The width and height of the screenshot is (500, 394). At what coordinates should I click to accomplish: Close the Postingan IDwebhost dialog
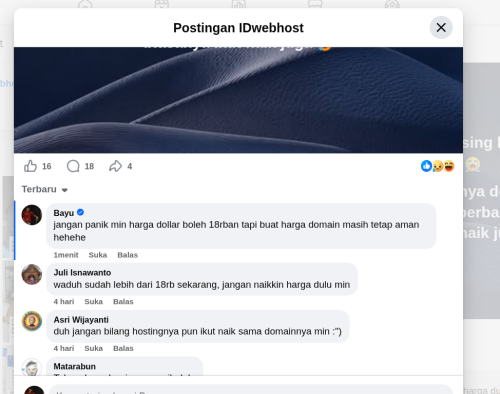441,28
